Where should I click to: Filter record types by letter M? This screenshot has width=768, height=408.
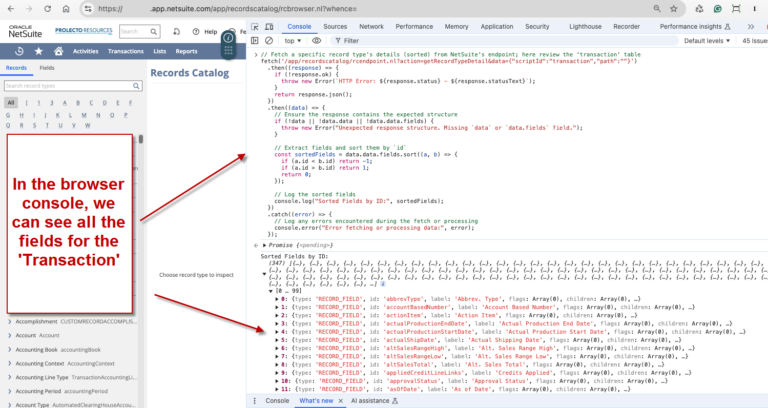click(x=84, y=115)
